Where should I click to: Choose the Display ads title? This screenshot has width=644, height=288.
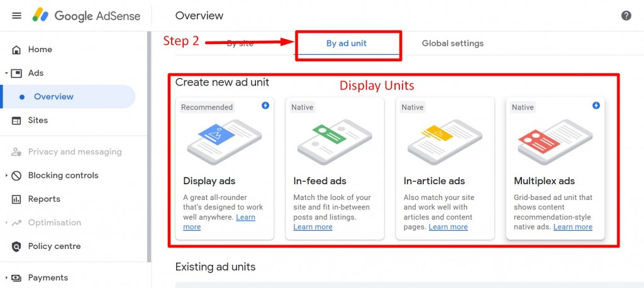tap(209, 180)
